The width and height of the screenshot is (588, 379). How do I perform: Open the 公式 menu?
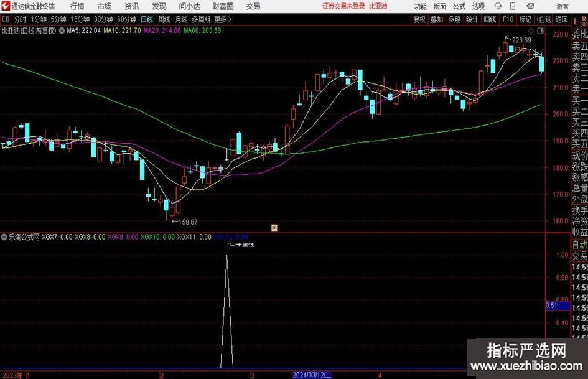pos(459,6)
